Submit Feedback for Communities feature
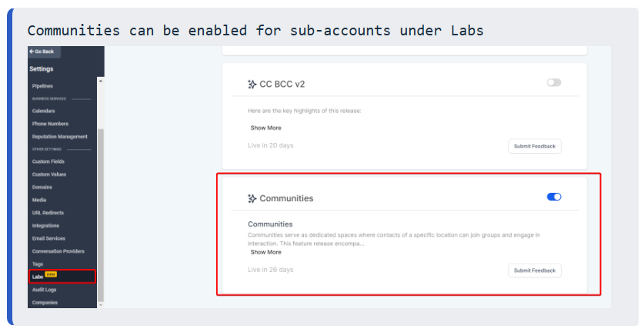 (534, 271)
